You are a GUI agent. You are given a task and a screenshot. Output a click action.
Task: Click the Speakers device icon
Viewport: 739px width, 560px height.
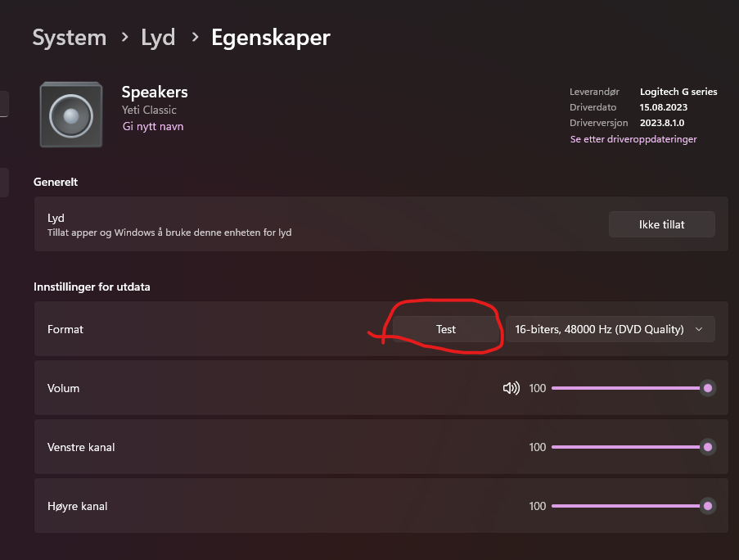[71, 115]
